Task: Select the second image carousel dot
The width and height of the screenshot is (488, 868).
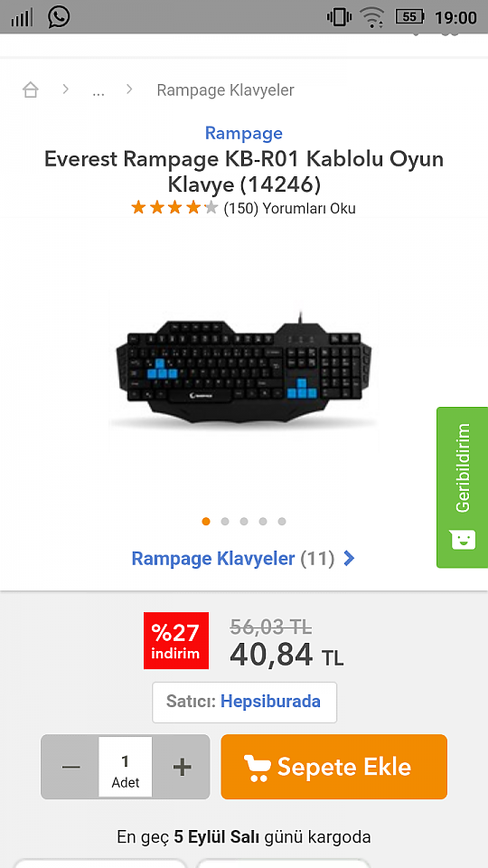Action: [225, 522]
